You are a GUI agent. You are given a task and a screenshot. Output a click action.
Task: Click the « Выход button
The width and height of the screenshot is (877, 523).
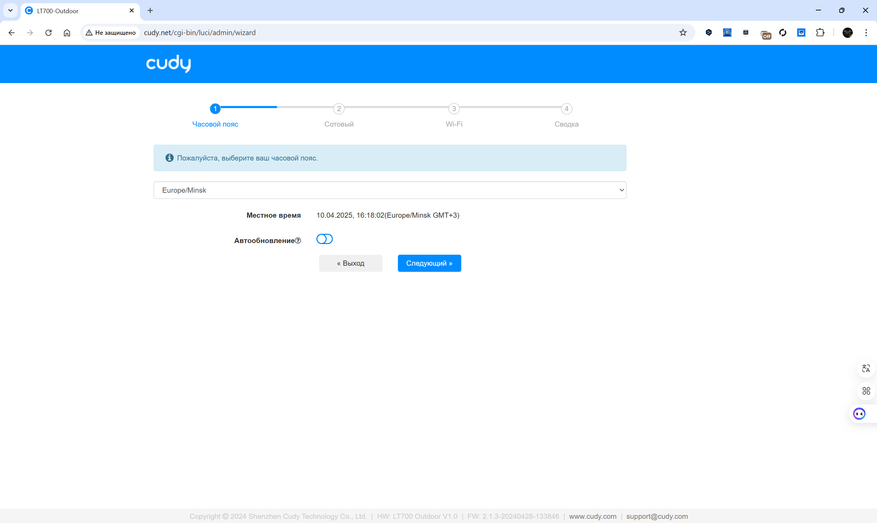coord(351,263)
